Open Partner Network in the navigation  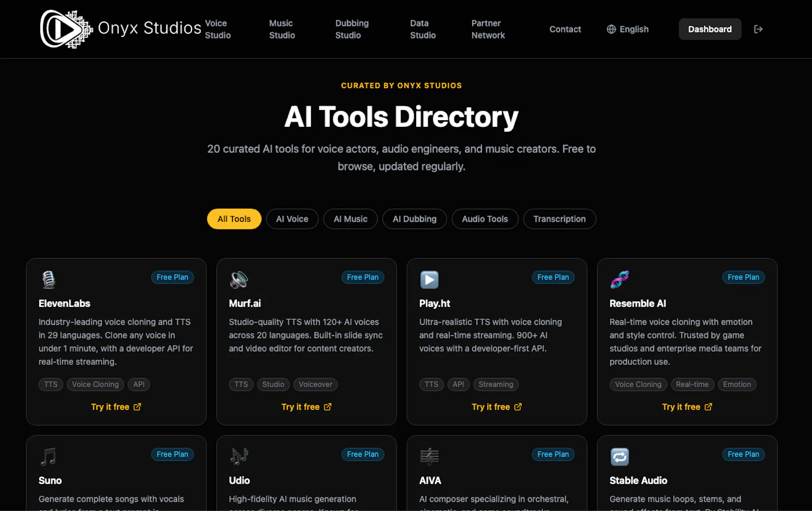coord(488,29)
